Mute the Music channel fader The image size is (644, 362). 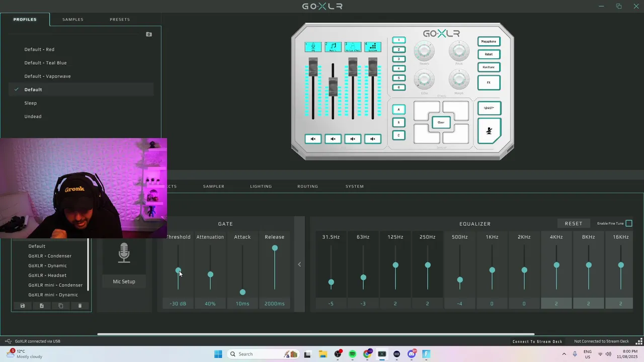pos(333,139)
